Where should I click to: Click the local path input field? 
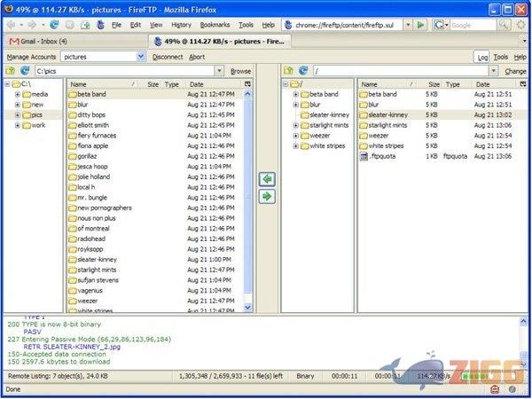pos(125,71)
